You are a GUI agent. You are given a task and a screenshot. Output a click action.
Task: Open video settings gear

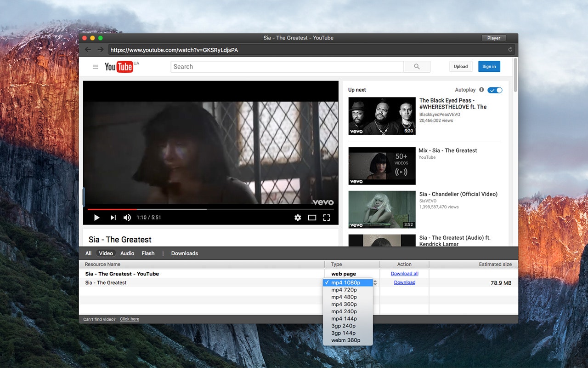298,218
